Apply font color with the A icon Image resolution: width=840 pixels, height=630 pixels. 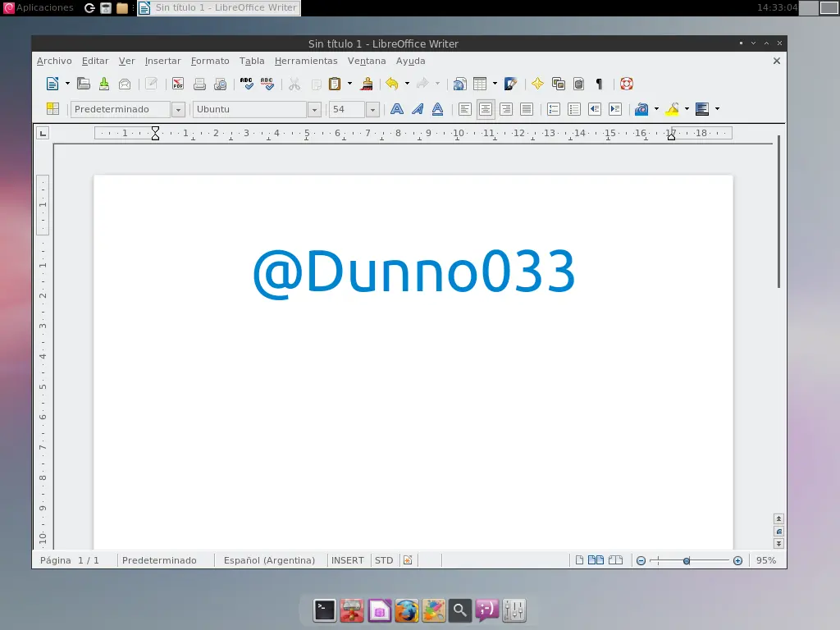click(x=641, y=109)
